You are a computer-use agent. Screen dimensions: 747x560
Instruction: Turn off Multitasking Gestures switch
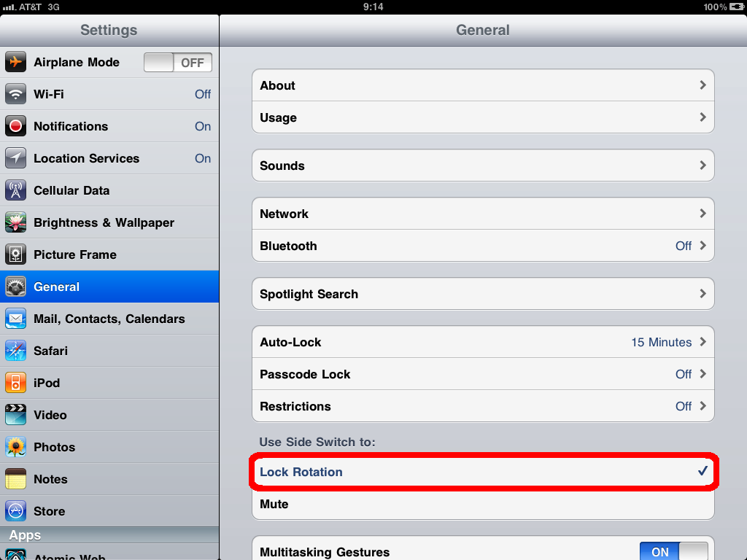673,551
